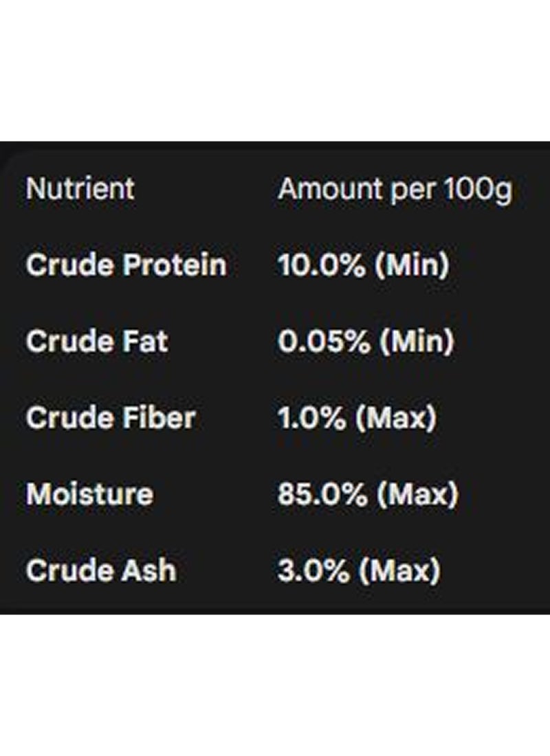Click the 0.05% fat percentage

click(323, 341)
